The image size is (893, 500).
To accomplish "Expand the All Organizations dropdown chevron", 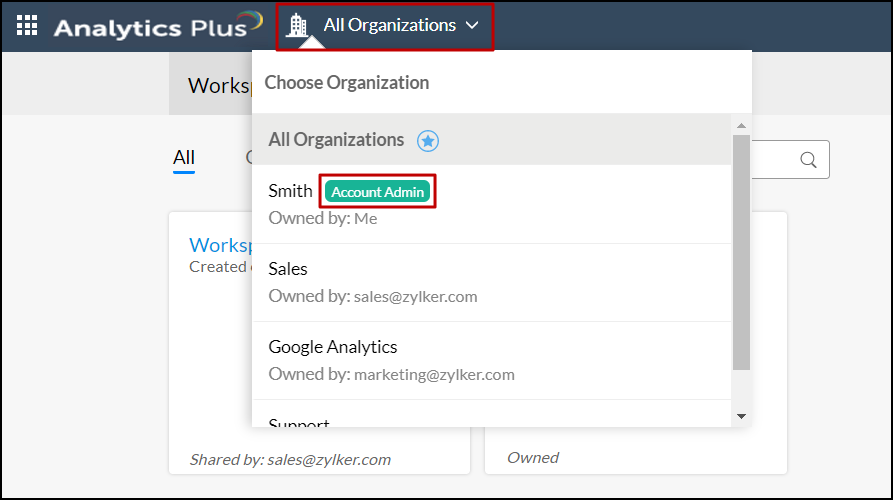I will (x=473, y=26).
